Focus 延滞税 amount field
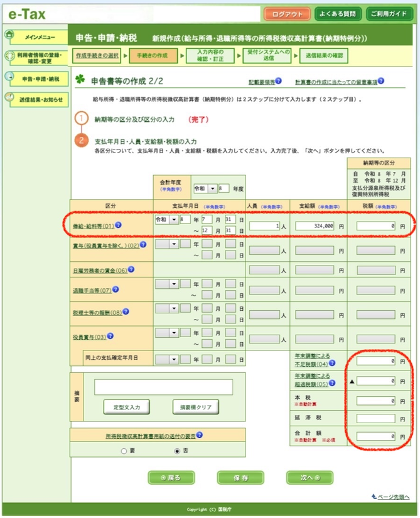 376,419
